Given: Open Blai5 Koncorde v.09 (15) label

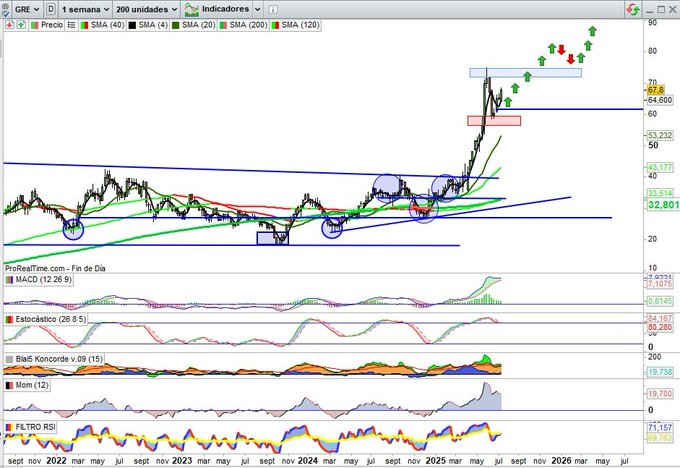Looking at the screenshot, I should click(x=59, y=359).
